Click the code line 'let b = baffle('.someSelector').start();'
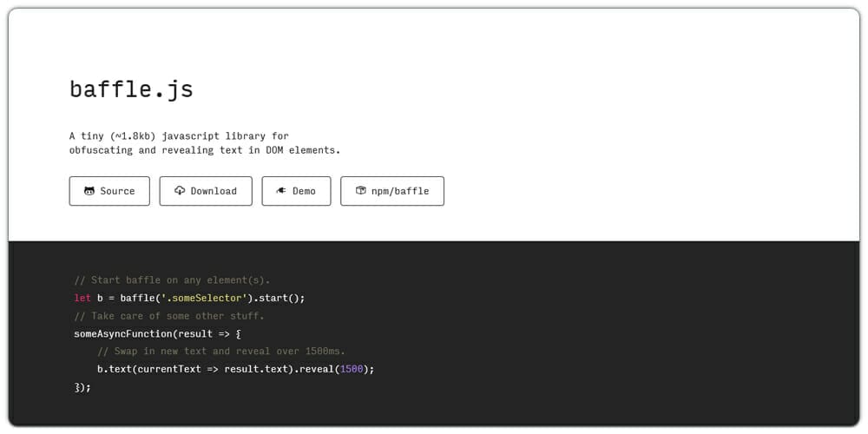This screenshot has width=868, height=434. point(189,298)
